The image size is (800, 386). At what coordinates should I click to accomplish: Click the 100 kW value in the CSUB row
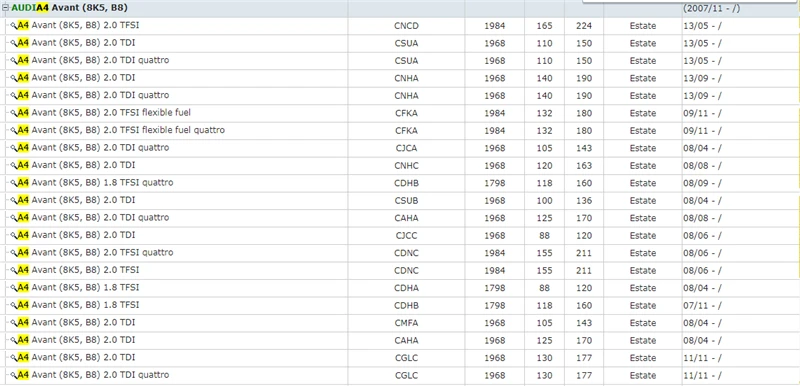[x=544, y=201]
